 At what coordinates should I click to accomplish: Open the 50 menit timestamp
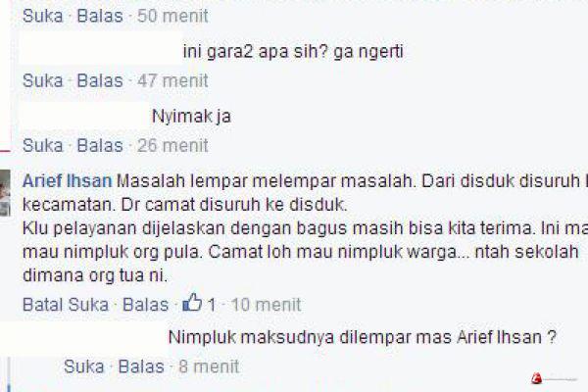coord(172,16)
